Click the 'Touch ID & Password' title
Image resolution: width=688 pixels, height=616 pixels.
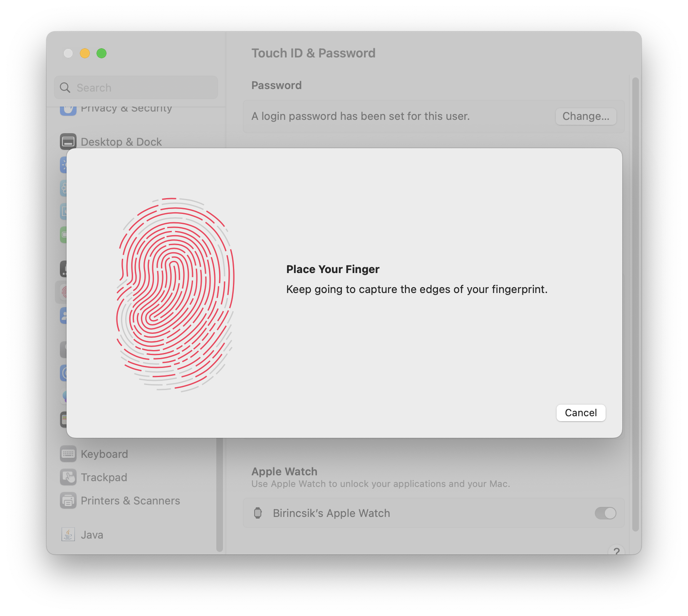pos(313,53)
